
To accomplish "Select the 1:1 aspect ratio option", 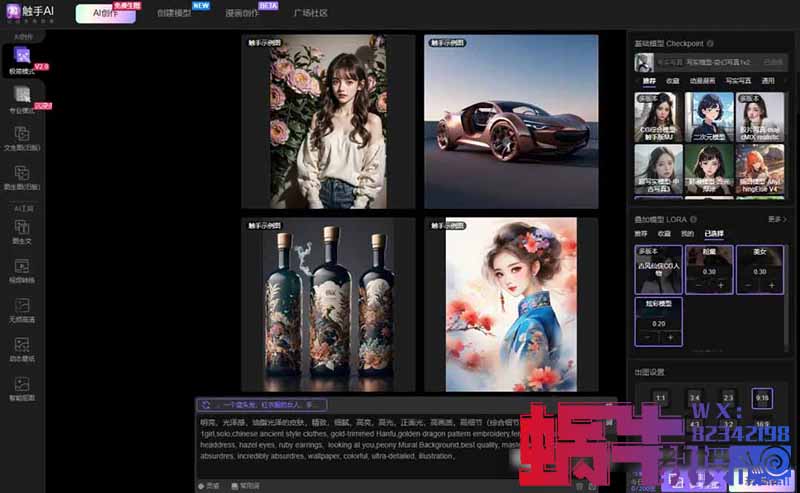I will coord(660,398).
